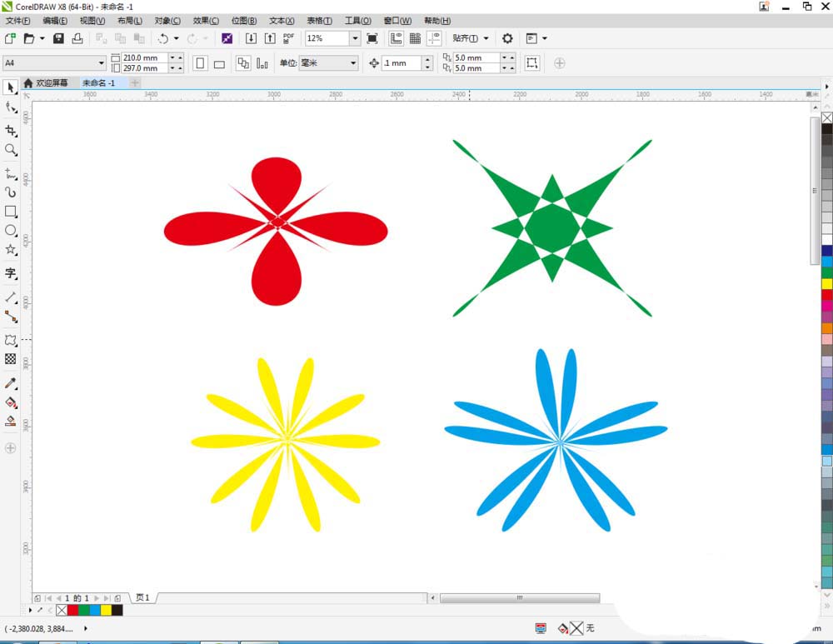833x644 pixels.
Task: Click the Publish to PDF button
Action: [287, 38]
